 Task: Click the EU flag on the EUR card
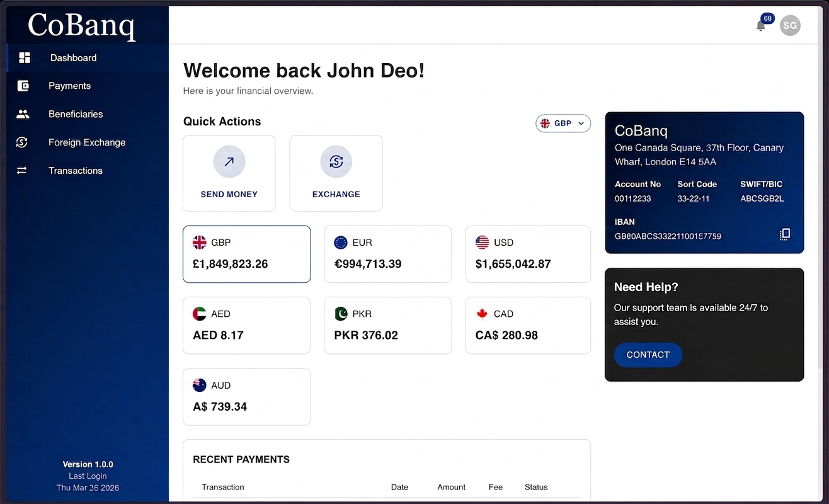341,242
